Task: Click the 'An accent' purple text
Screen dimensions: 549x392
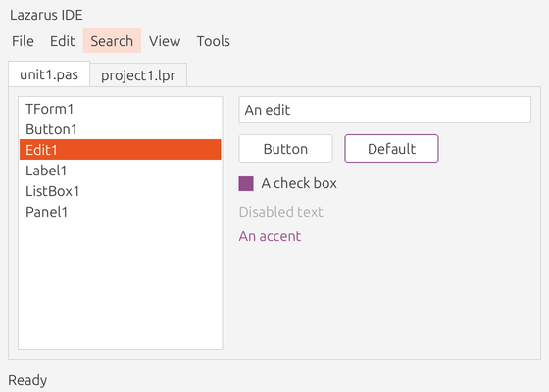Action: click(270, 236)
